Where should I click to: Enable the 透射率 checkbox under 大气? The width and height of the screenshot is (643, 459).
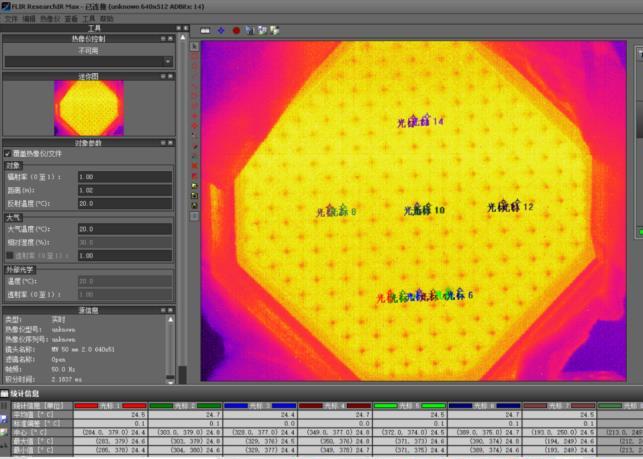pyautogui.click(x=8, y=255)
